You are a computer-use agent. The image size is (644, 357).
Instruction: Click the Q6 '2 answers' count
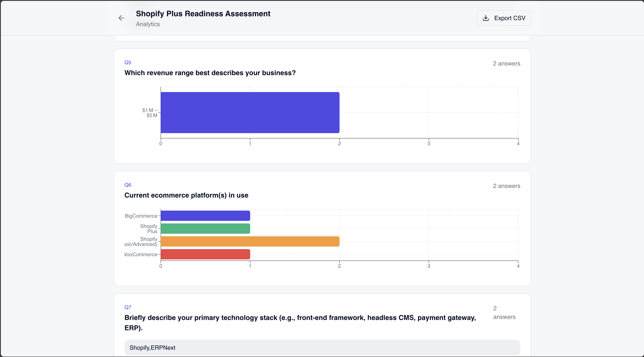(507, 186)
